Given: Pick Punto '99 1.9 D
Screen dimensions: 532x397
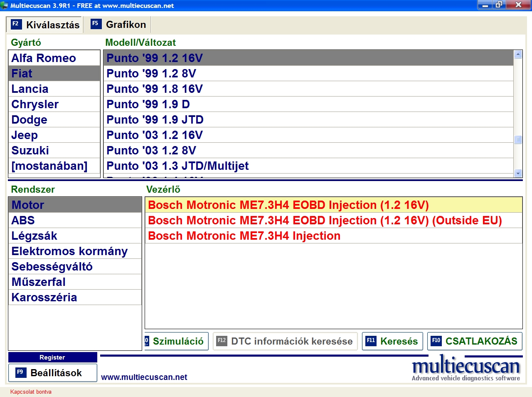Looking at the screenshot, I should pyautogui.click(x=308, y=104).
